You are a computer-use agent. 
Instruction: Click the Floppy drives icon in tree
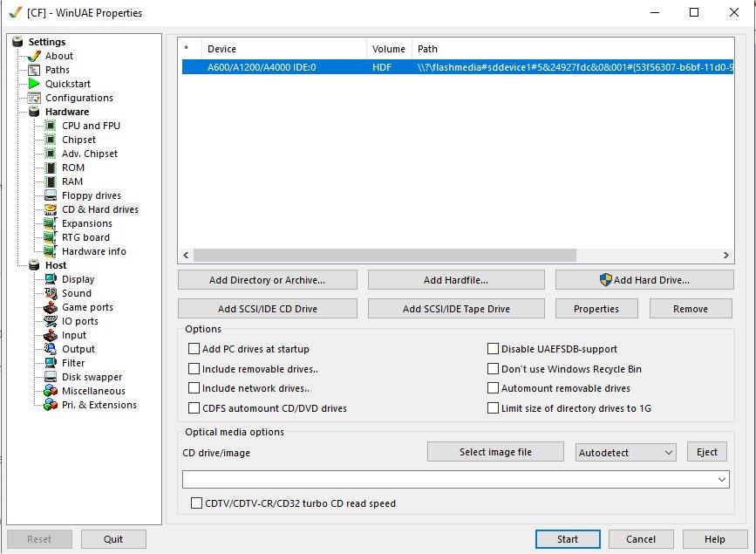pyautogui.click(x=51, y=195)
